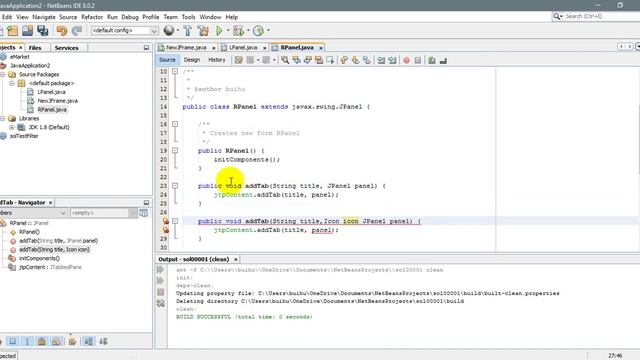Close the RPanel.java tab
The image size is (640, 360).
pos(321,48)
